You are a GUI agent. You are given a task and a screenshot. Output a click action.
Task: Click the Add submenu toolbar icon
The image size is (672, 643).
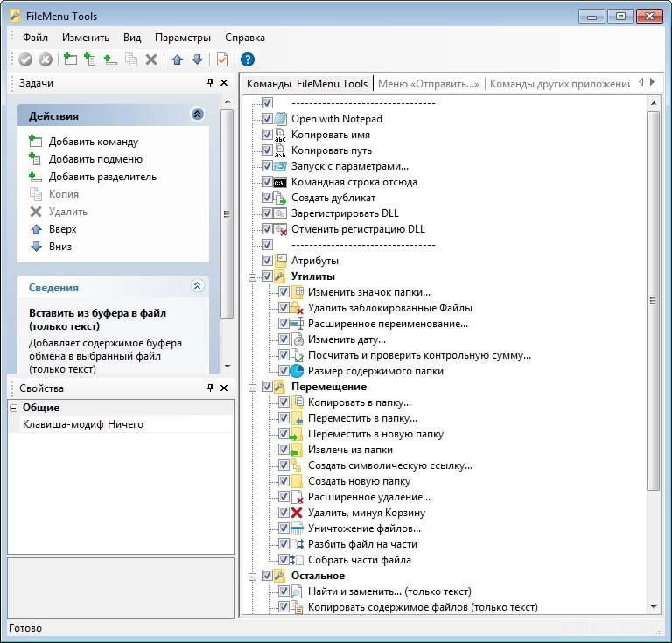[x=89, y=59]
